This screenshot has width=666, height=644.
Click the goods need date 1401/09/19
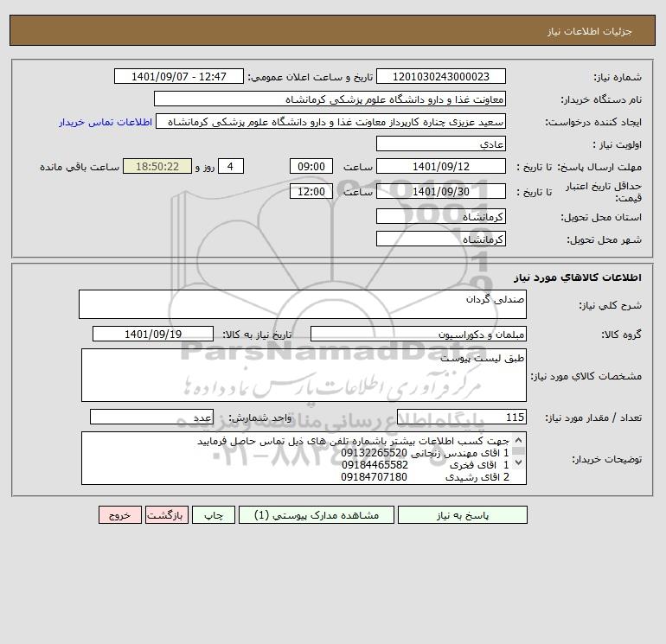(153, 334)
